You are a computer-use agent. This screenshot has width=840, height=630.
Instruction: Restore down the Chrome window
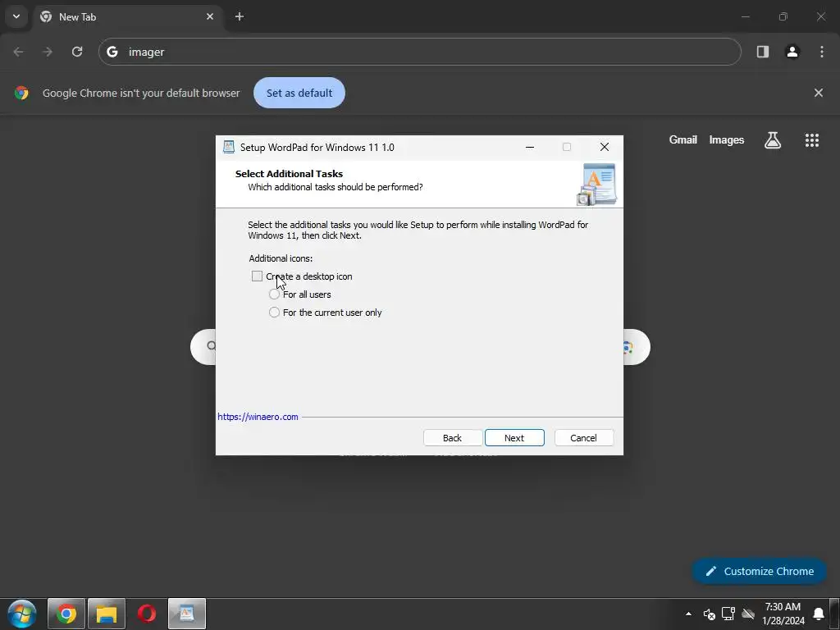pos(783,16)
